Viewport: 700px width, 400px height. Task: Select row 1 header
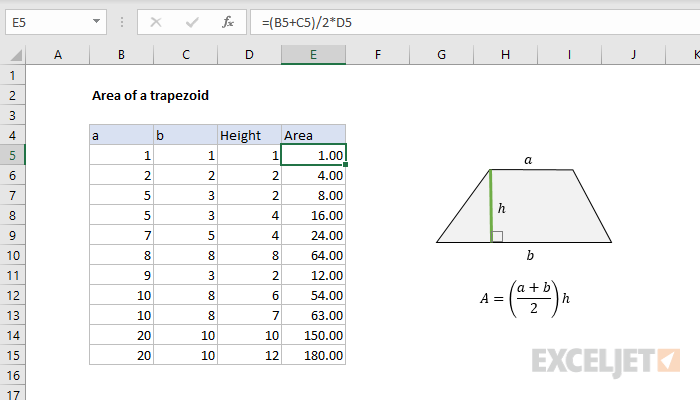[x=12, y=75]
